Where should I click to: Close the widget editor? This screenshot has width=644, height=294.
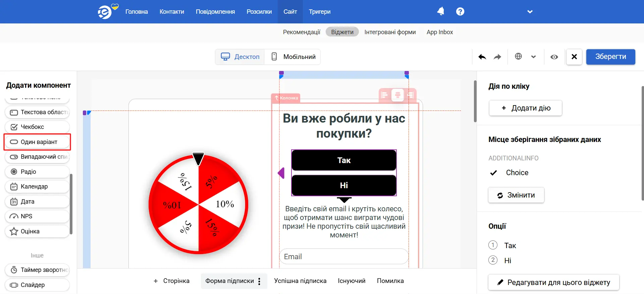[x=574, y=57]
